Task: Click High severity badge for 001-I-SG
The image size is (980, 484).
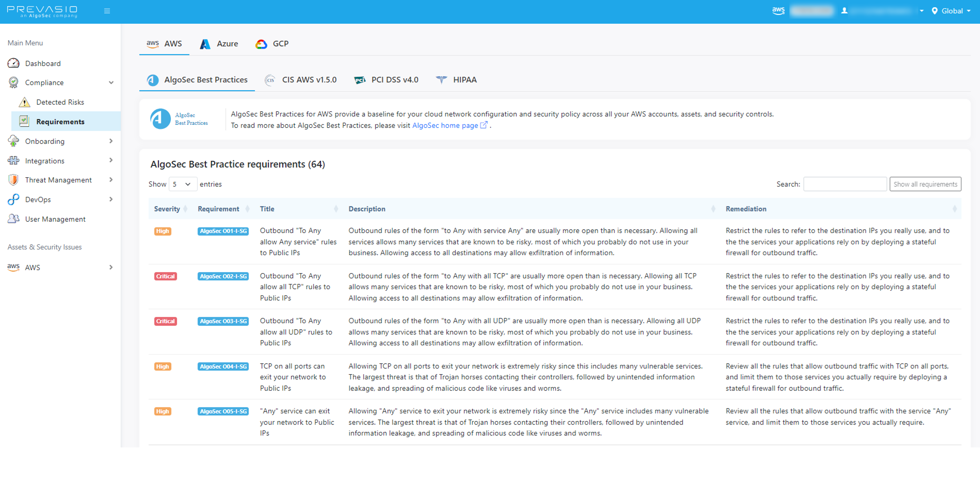Action: click(162, 231)
